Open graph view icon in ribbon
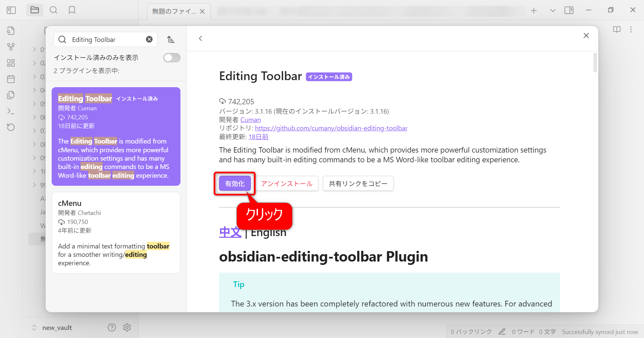The image size is (644, 338). coord(11,47)
